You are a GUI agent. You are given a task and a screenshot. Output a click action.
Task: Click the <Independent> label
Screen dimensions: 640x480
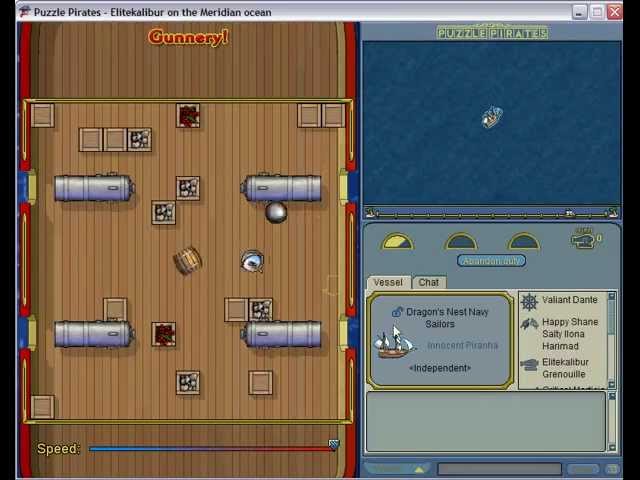[440, 368]
